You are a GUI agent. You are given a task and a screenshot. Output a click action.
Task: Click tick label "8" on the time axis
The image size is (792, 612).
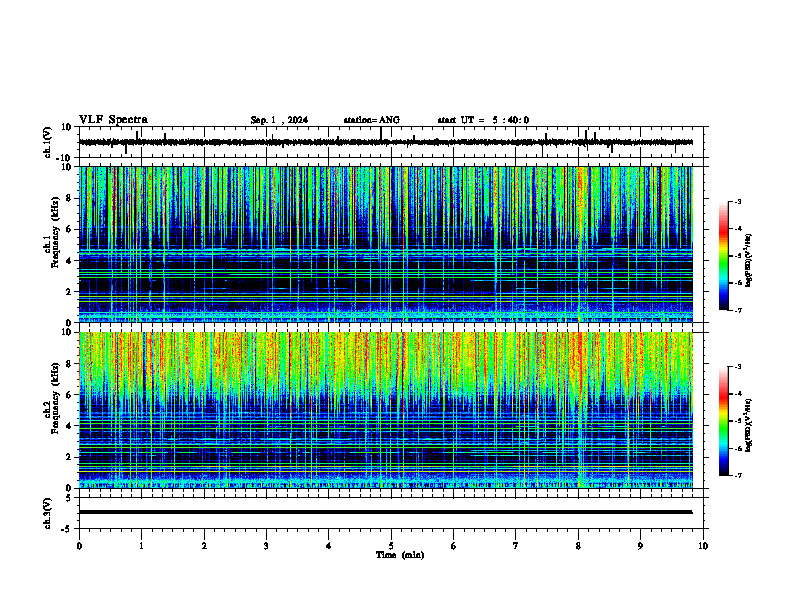tap(578, 546)
